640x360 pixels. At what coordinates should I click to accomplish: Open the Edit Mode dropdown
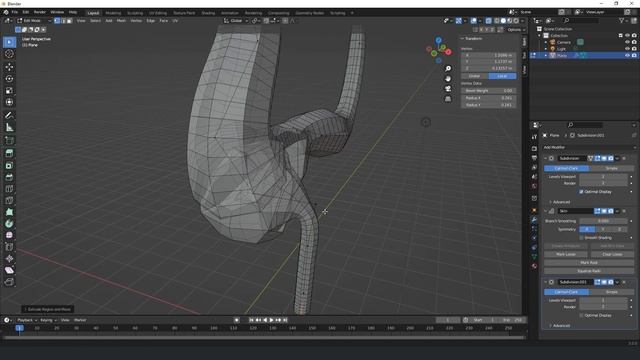[34, 20]
